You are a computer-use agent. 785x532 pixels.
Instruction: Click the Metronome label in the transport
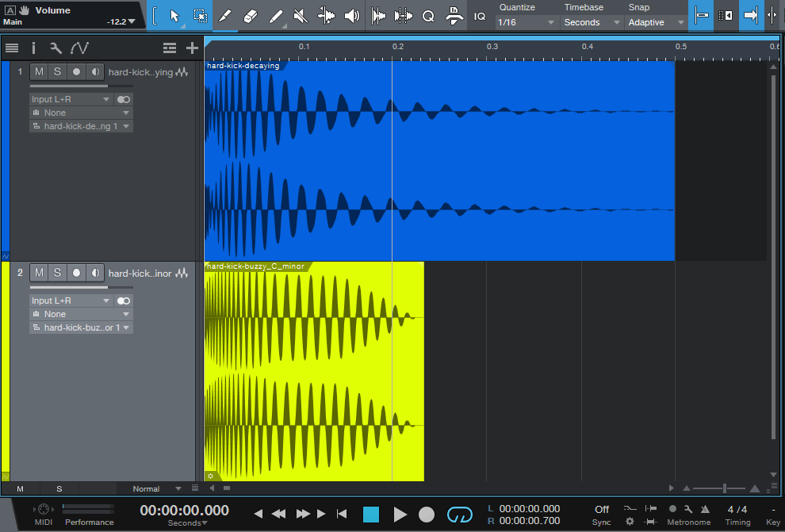(x=688, y=522)
